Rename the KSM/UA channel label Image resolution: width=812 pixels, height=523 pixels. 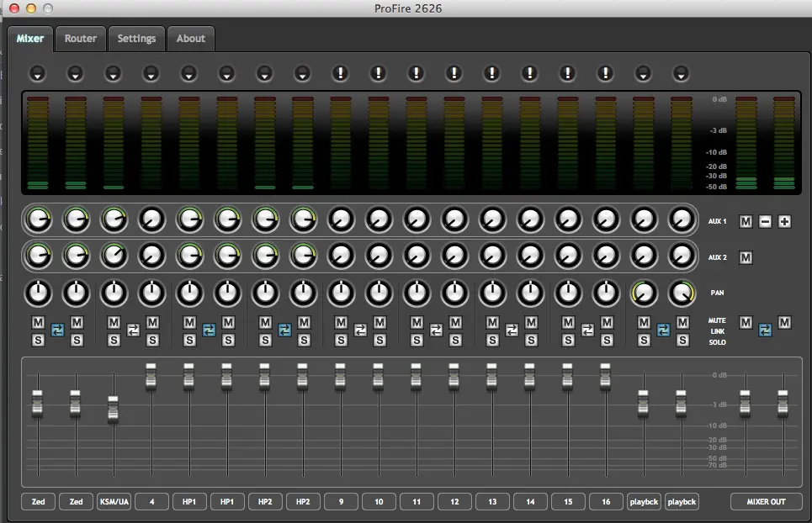point(114,502)
